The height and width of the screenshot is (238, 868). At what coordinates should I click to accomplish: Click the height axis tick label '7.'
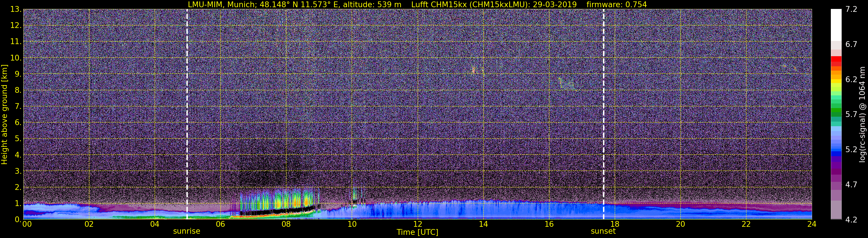[x=18, y=107]
